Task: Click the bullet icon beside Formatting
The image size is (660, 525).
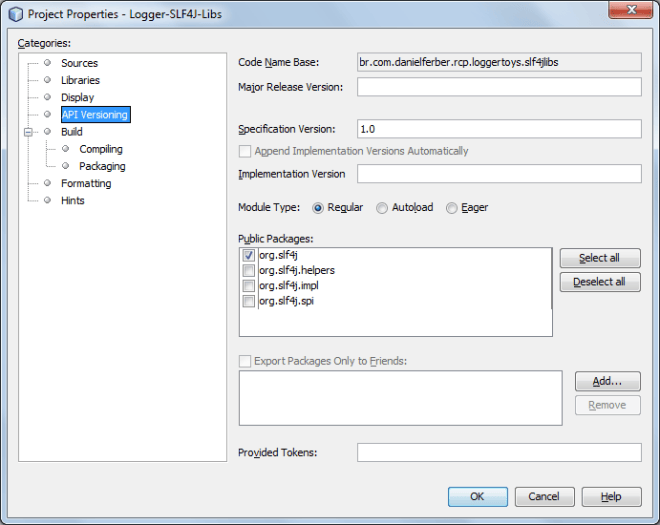Action: [47, 183]
